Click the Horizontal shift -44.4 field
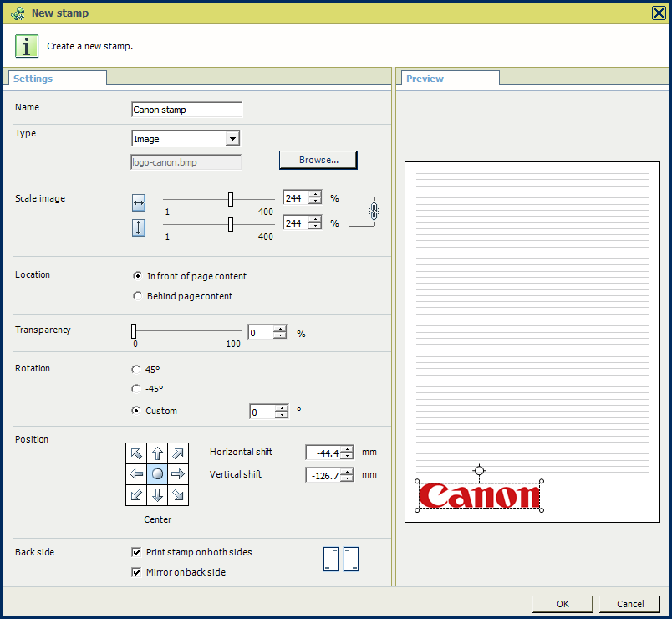This screenshot has height=619, width=672. (323, 453)
